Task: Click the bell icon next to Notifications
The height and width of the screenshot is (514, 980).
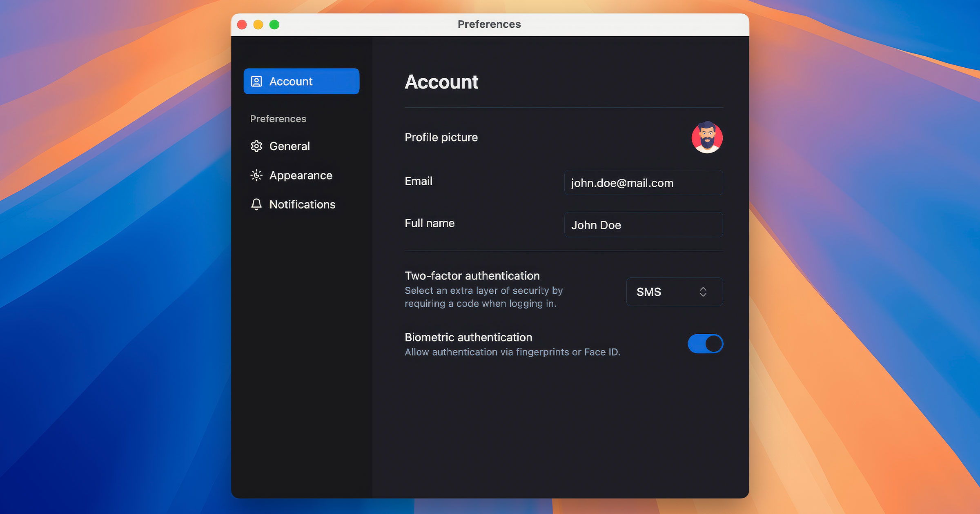Action: pyautogui.click(x=256, y=204)
